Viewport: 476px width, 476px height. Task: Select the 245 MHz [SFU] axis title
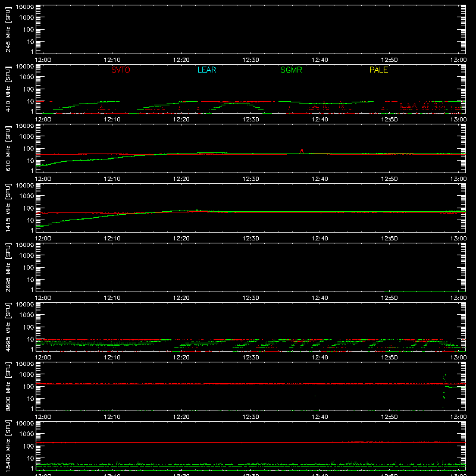coord(8,30)
